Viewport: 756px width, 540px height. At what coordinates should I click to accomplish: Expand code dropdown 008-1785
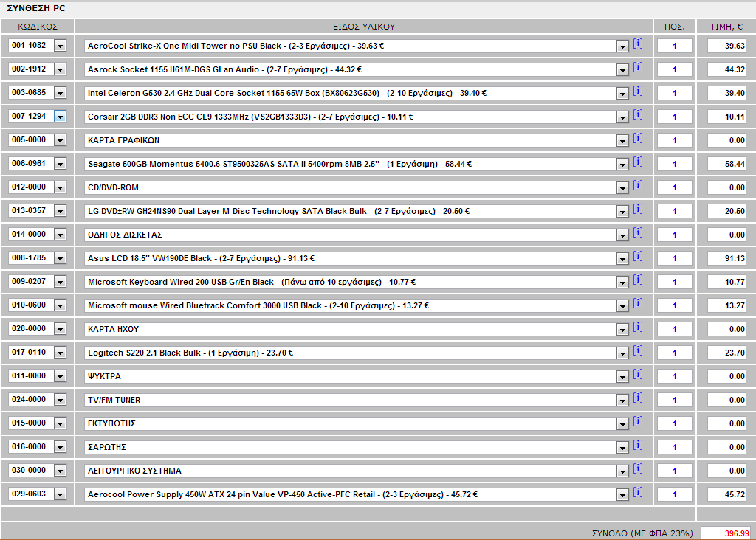point(60,258)
